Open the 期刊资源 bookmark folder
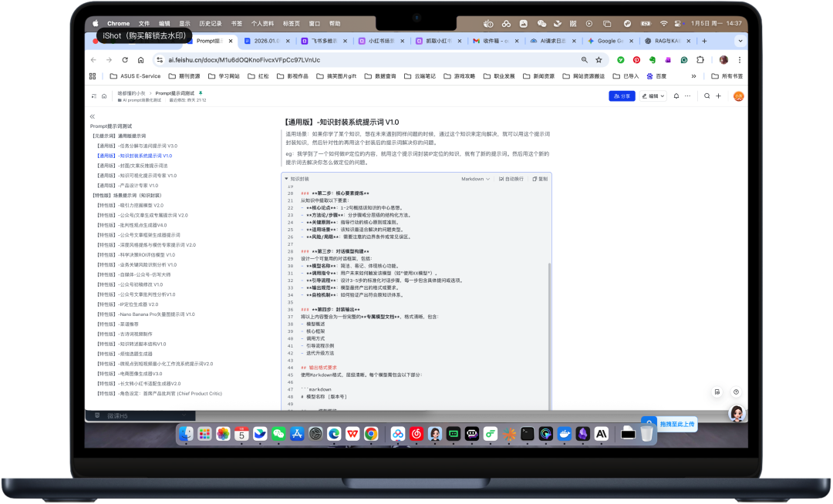833x504 pixels. (x=184, y=76)
